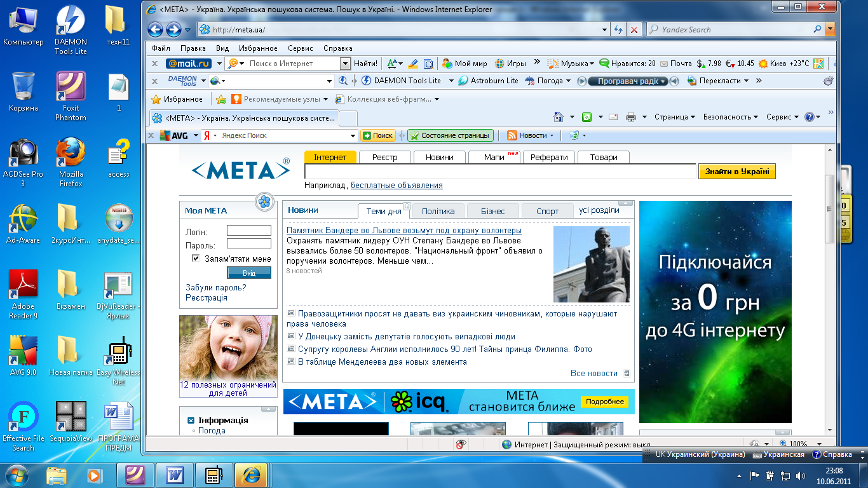Screen dimensions: 868x488
Task: Open Мой мир on the Mail.ru toolbar
Action: (465, 64)
